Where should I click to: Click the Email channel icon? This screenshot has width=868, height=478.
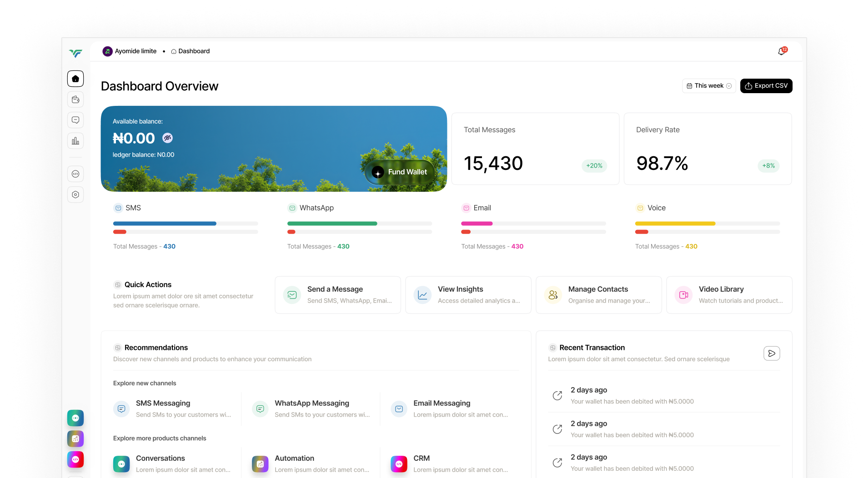[466, 208]
